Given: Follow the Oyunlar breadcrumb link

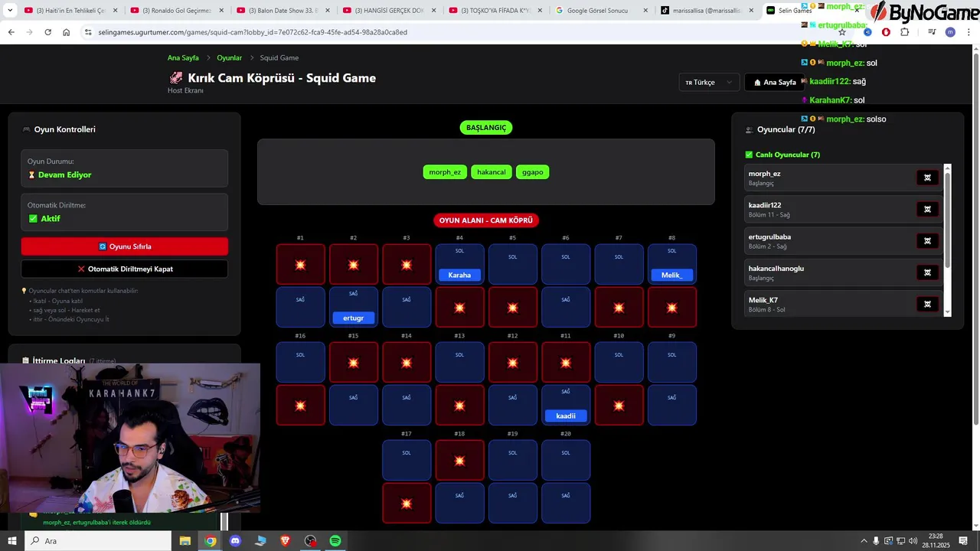Looking at the screenshot, I should [229, 57].
